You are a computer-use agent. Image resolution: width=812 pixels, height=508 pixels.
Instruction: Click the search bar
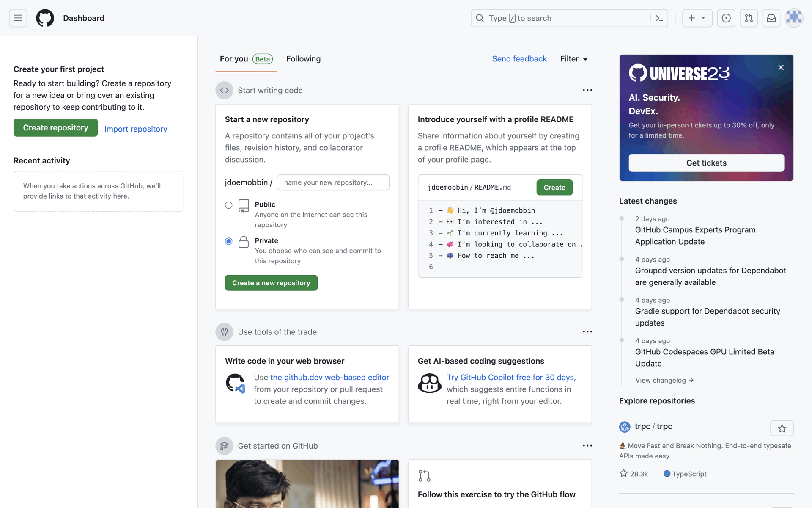point(569,18)
